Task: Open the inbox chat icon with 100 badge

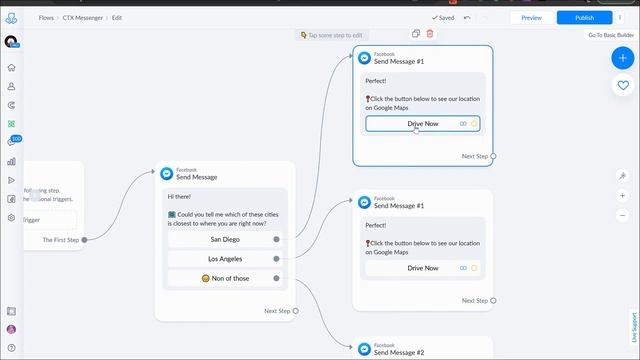Action: click(12, 141)
